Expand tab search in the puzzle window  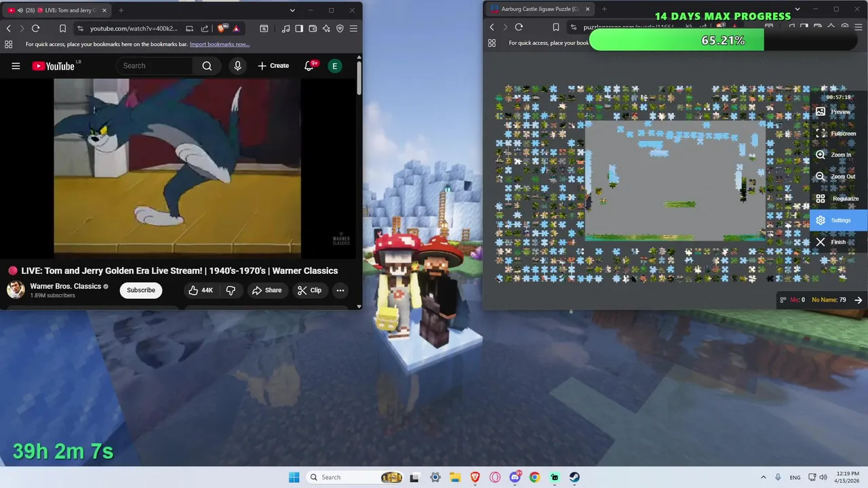[797, 9]
